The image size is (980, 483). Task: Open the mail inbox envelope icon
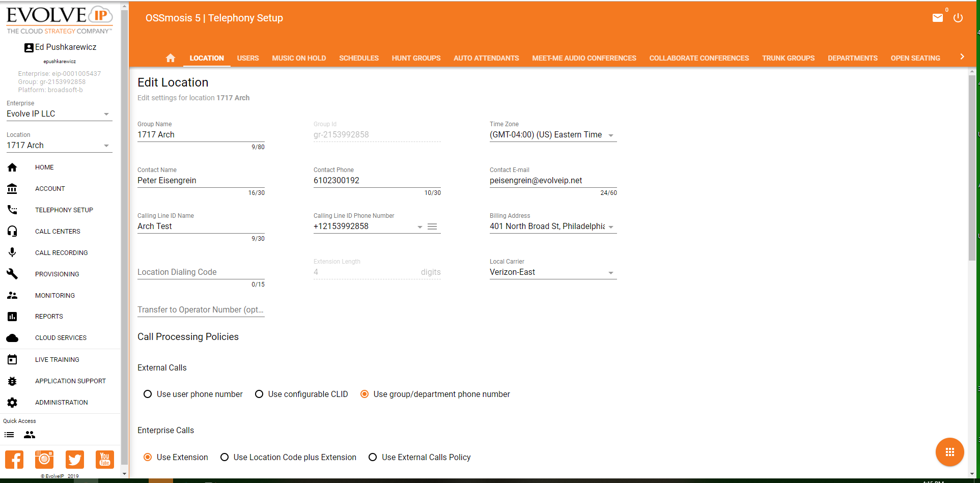937,18
